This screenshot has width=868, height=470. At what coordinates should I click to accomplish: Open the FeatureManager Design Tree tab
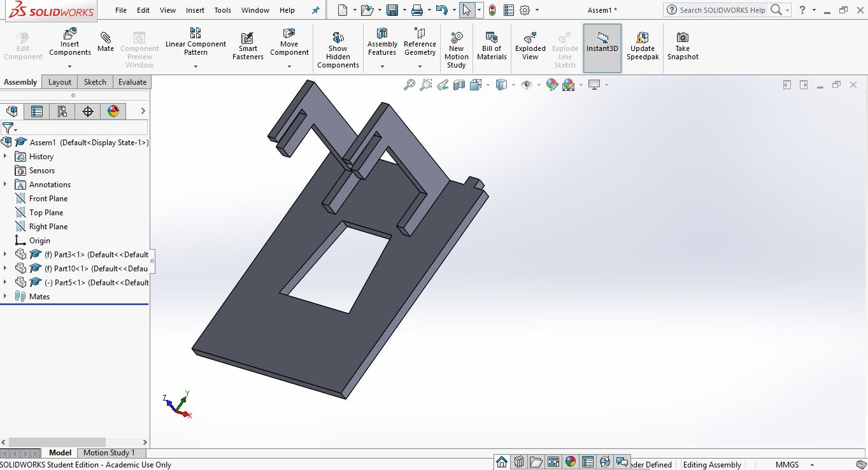coord(11,111)
